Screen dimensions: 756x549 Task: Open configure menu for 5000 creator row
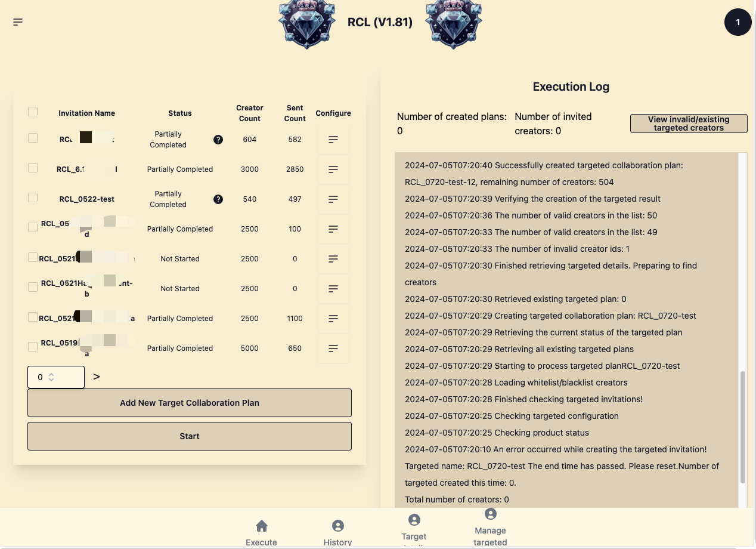point(333,348)
